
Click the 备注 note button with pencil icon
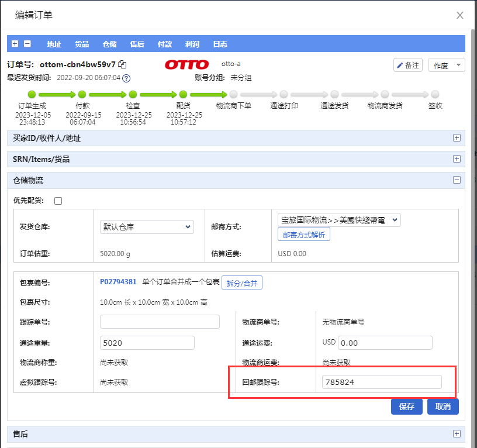click(408, 65)
